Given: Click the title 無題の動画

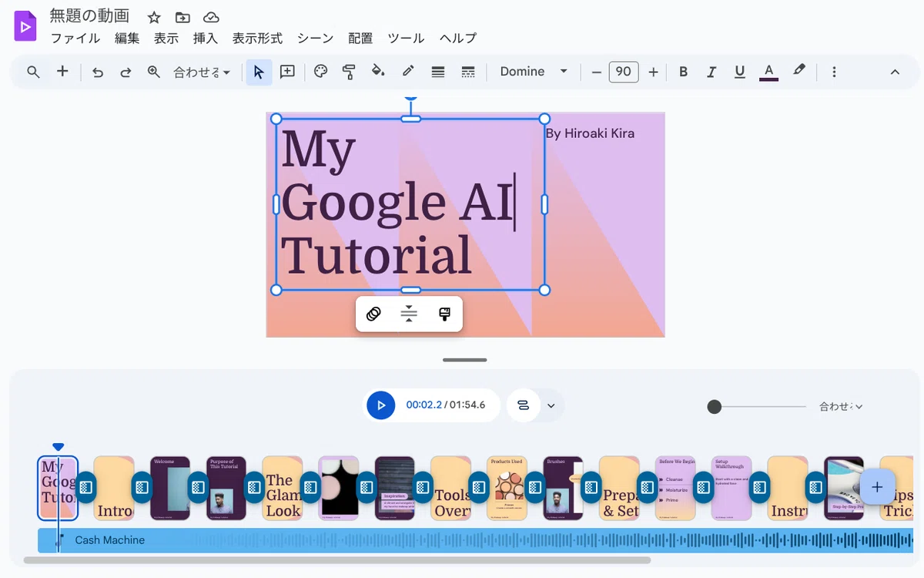Looking at the screenshot, I should [90, 15].
